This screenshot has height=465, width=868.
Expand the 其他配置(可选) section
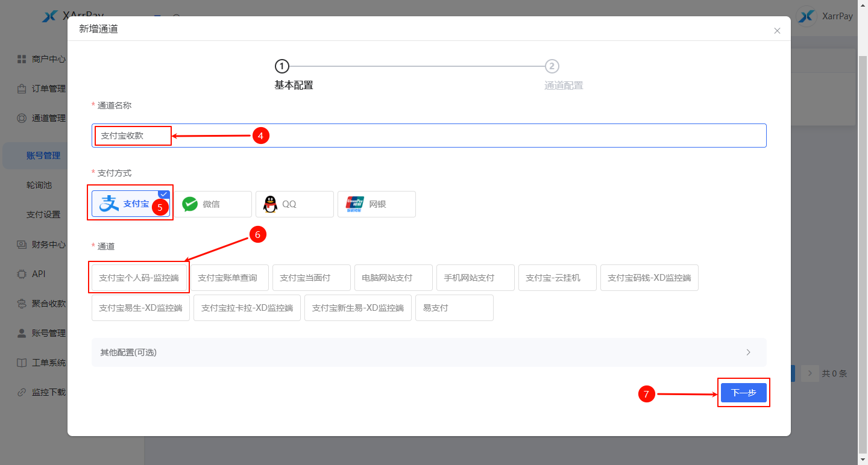point(422,352)
